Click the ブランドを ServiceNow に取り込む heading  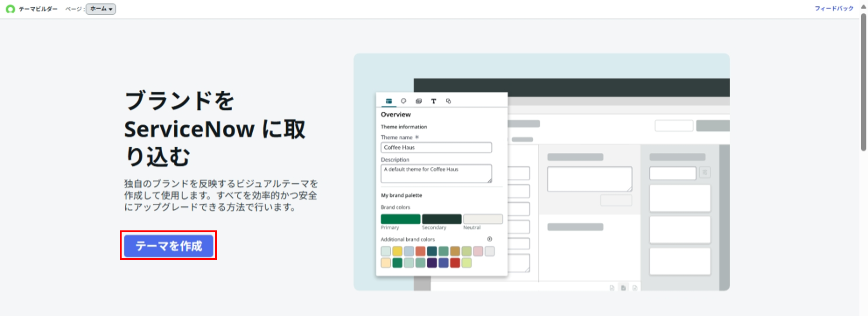click(215, 128)
